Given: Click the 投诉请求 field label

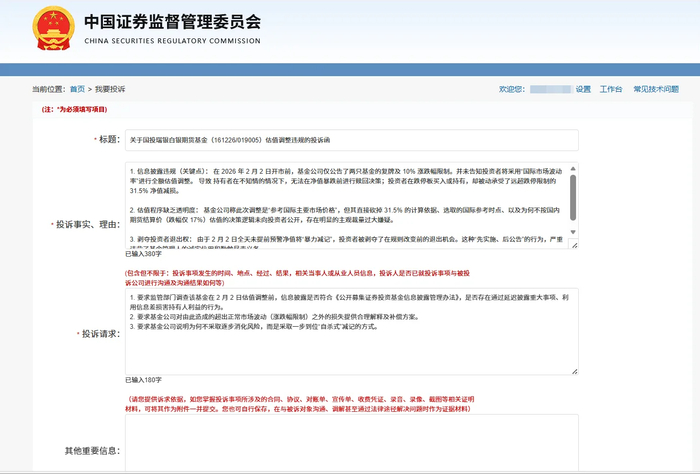Looking at the screenshot, I should point(101,334).
